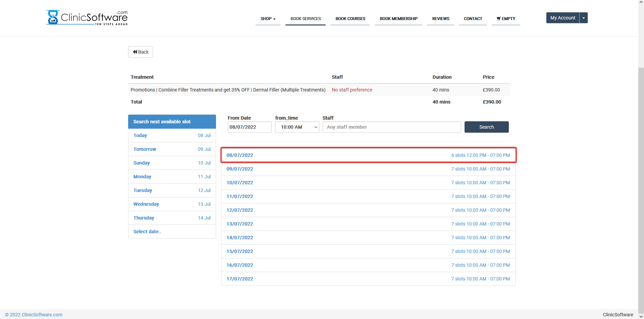Click the page vertical scrollbar
Image resolution: width=644 pixels, height=319 pixels.
(641, 168)
